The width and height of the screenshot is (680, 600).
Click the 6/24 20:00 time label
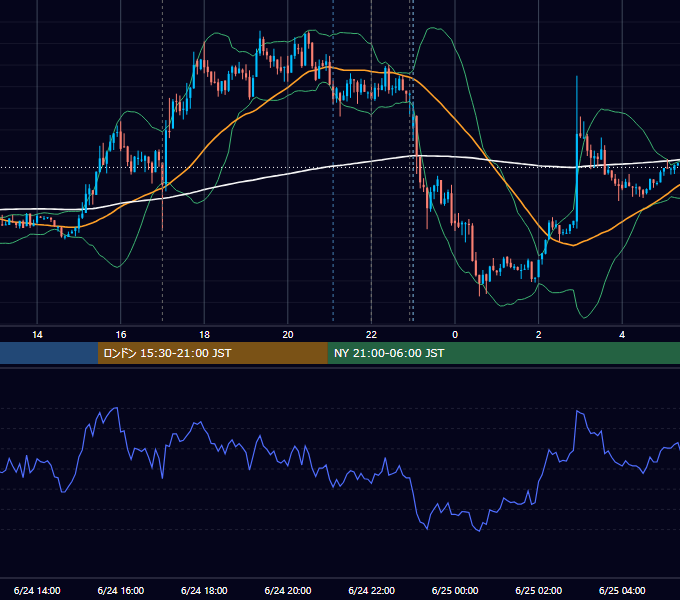click(288, 590)
